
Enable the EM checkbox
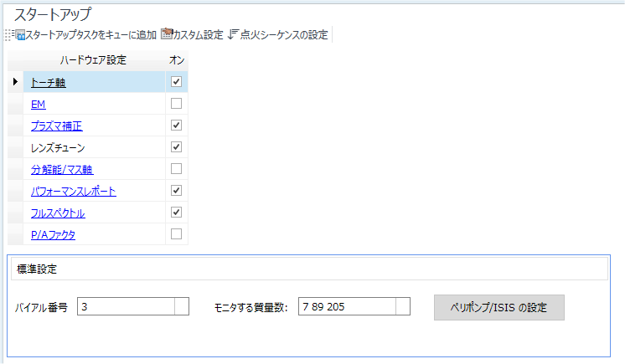tap(176, 104)
